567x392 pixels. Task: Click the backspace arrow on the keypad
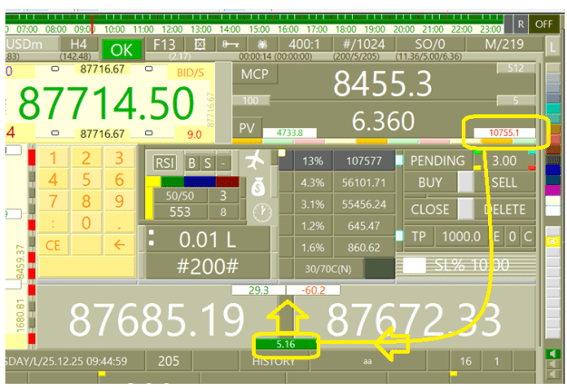point(120,245)
